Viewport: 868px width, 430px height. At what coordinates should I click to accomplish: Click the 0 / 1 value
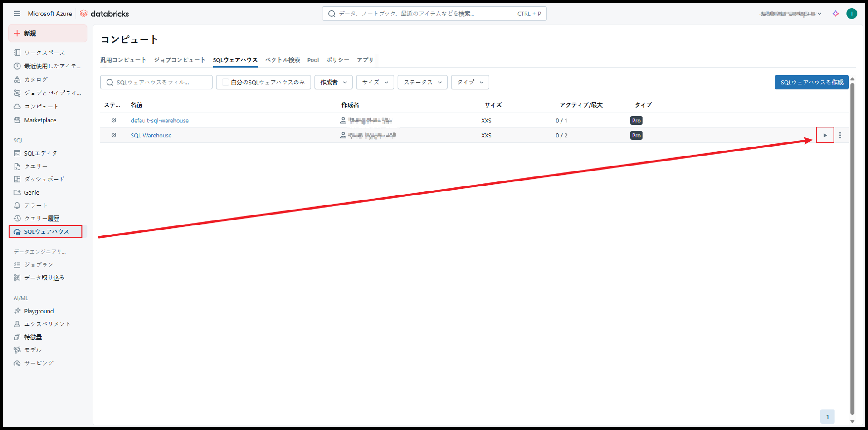point(561,121)
